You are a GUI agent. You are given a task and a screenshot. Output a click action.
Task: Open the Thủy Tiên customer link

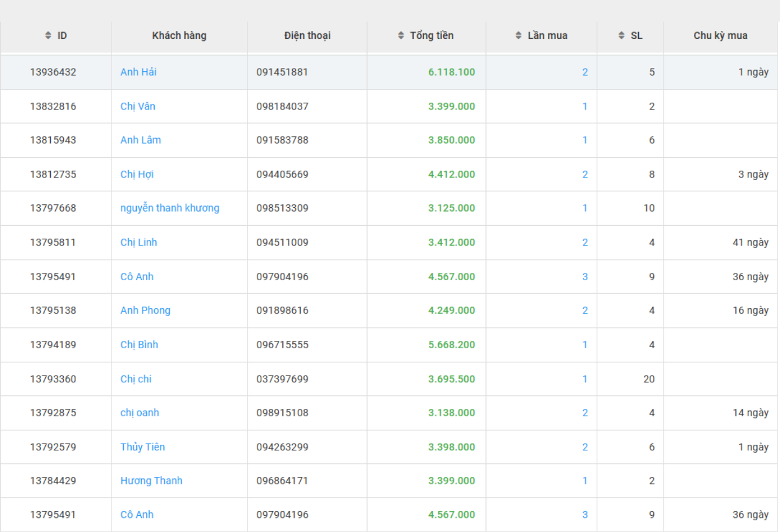click(x=142, y=447)
